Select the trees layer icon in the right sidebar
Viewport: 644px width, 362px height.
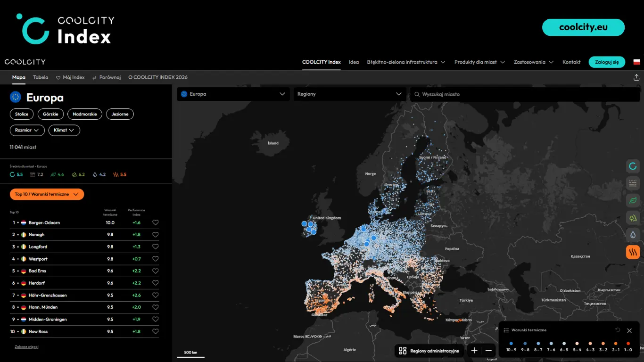[633, 218]
